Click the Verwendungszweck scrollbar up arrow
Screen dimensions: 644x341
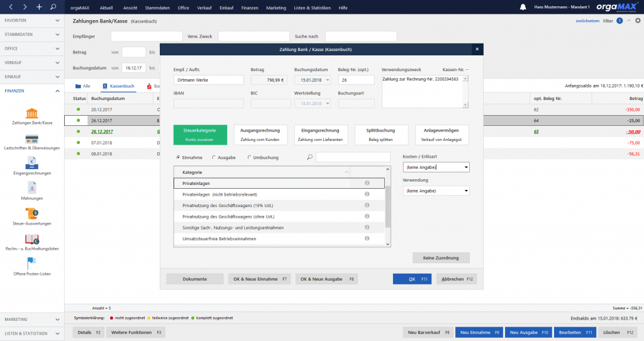pos(465,79)
